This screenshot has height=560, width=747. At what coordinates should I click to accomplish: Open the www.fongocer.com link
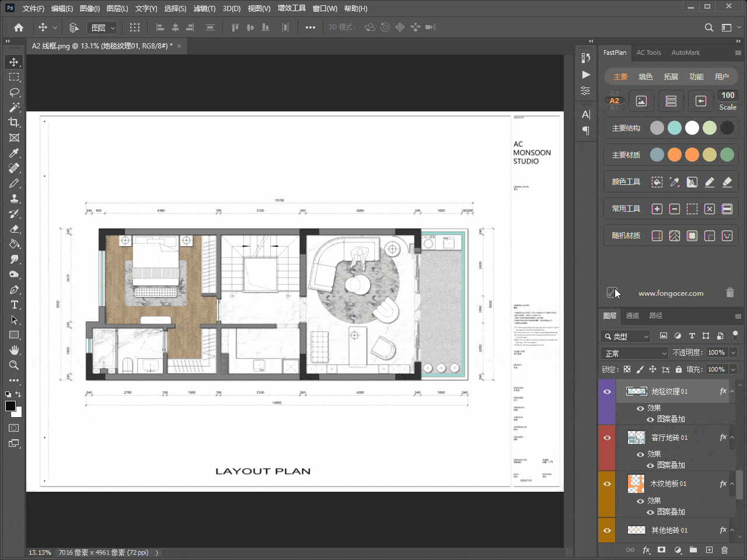[671, 293]
